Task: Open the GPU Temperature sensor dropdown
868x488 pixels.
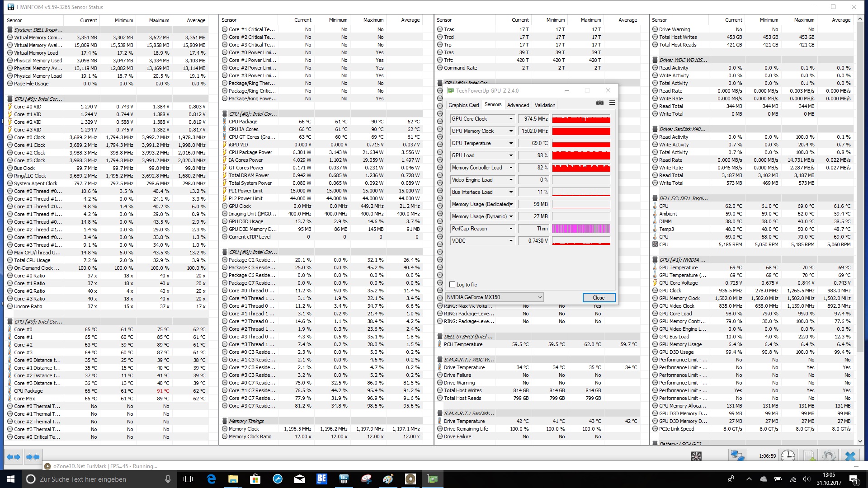Action: tap(511, 143)
